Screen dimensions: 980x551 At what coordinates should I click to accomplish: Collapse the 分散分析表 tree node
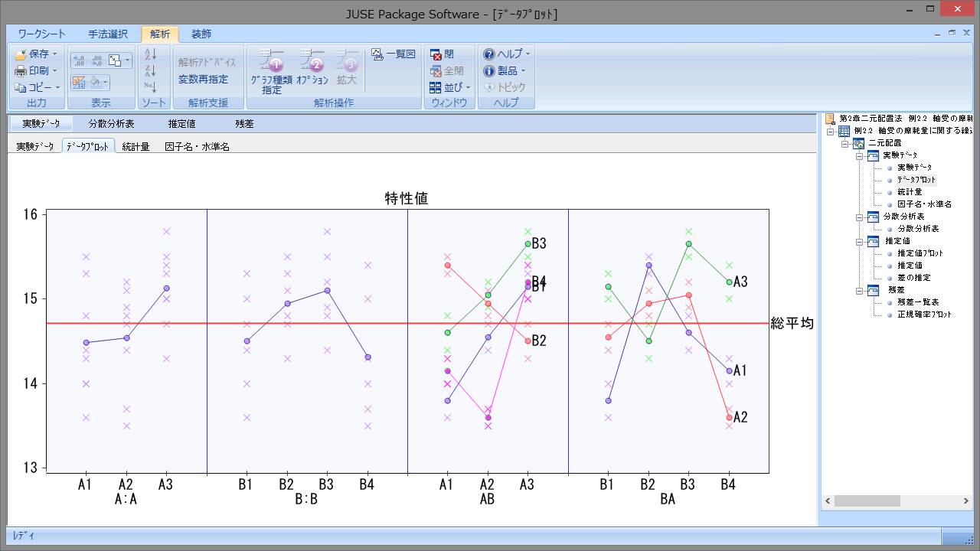(x=860, y=217)
